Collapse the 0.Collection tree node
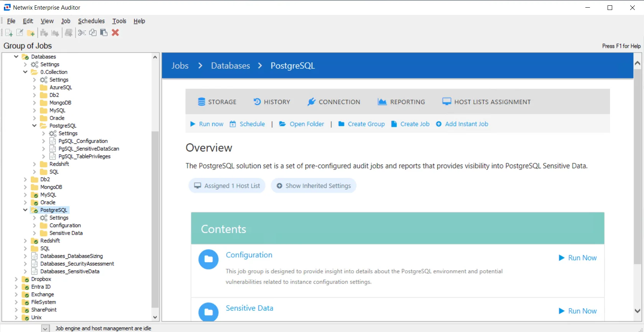 point(25,72)
